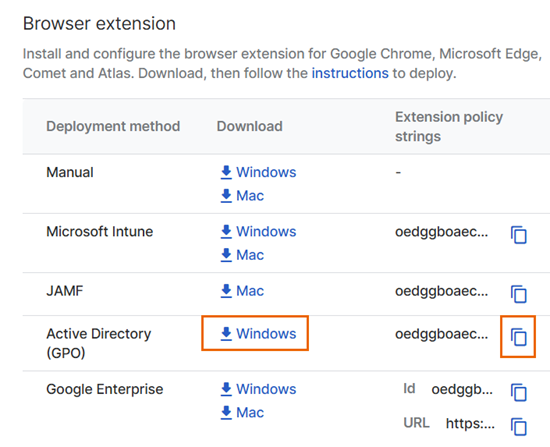Click the Microsoft Intune oedggboaec... policy string
The image size is (550, 447).
click(x=442, y=232)
